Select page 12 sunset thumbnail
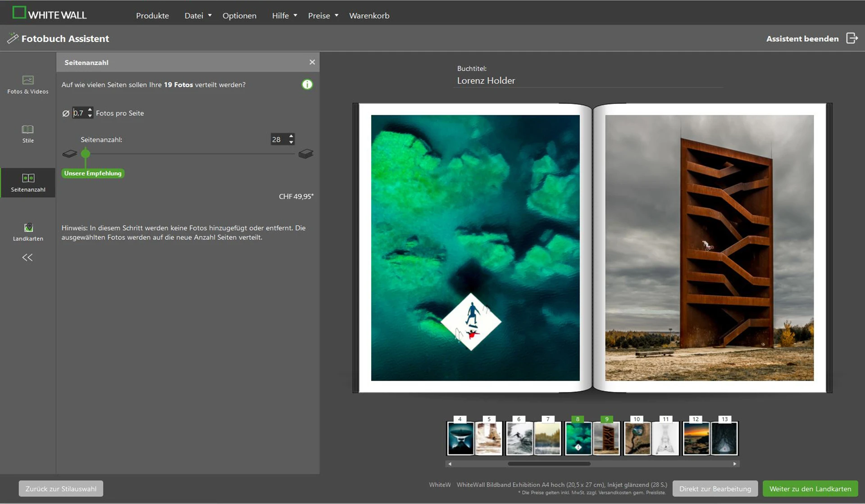Viewport: 865px width, 504px height. click(x=696, y=438)
